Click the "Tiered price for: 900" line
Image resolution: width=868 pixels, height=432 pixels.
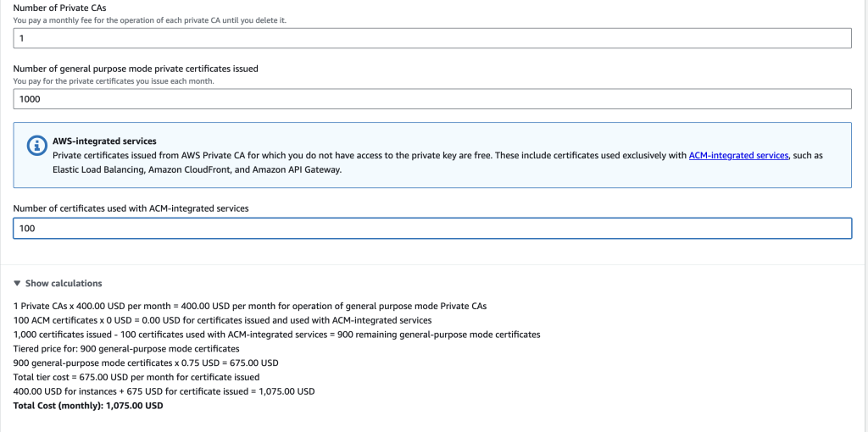pyautogui.click(x=127, y=348)
